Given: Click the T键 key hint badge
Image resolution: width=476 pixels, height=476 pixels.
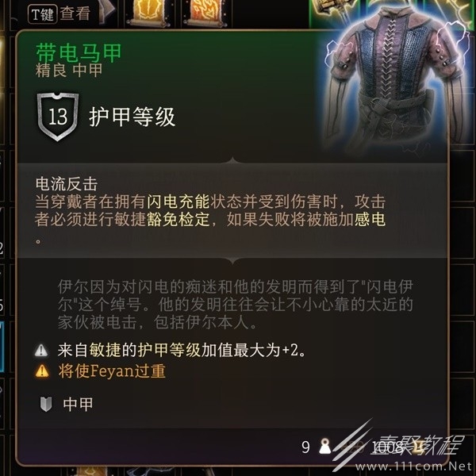Looking at the screenshot, I should (43, 14).
